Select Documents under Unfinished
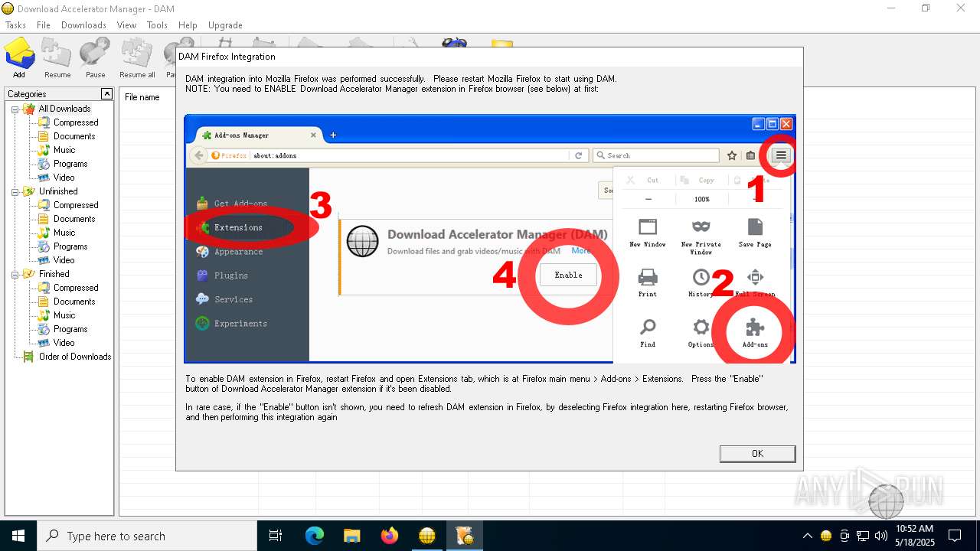This screenshot has width=980, height=551. pos(74,219)
